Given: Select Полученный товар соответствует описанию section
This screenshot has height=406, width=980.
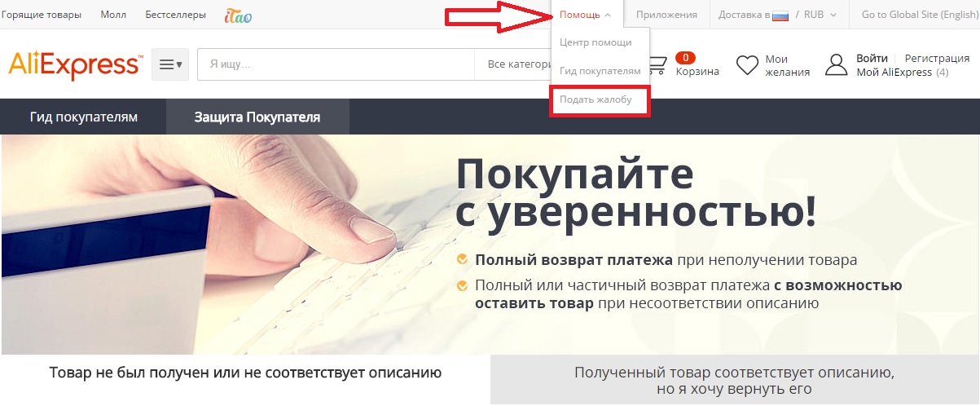Looking at the screenshot, I should click(x=734, y=381).
